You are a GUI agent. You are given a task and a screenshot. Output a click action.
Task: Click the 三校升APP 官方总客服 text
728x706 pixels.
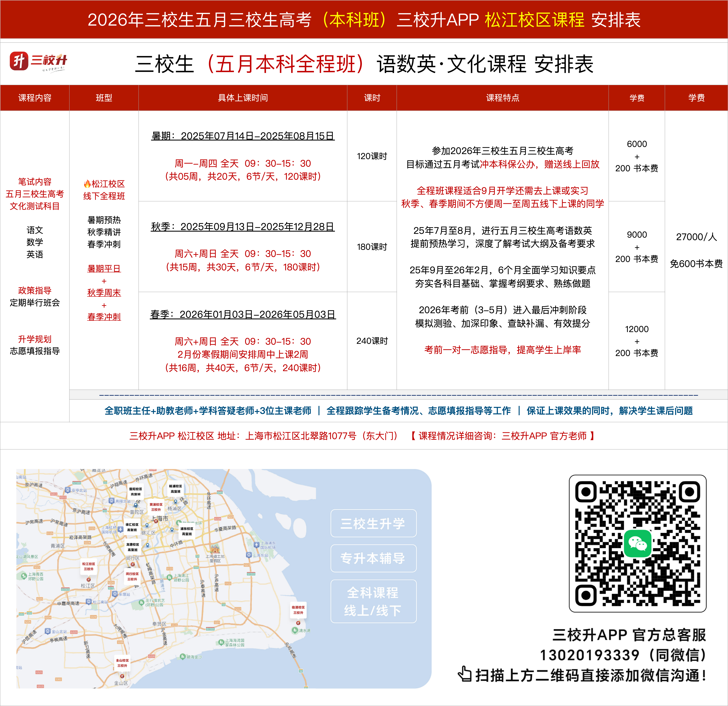pyautogui.click(x=629, y=635)
